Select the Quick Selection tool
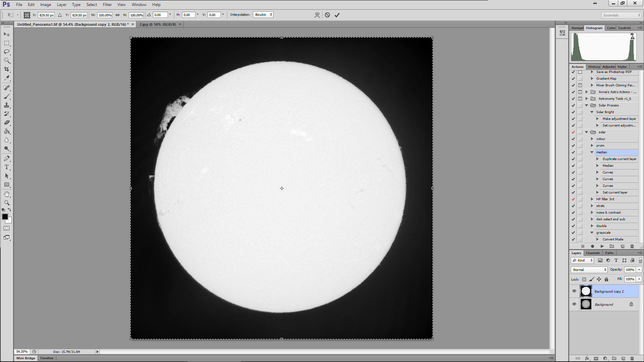 (x=7, y=61)
